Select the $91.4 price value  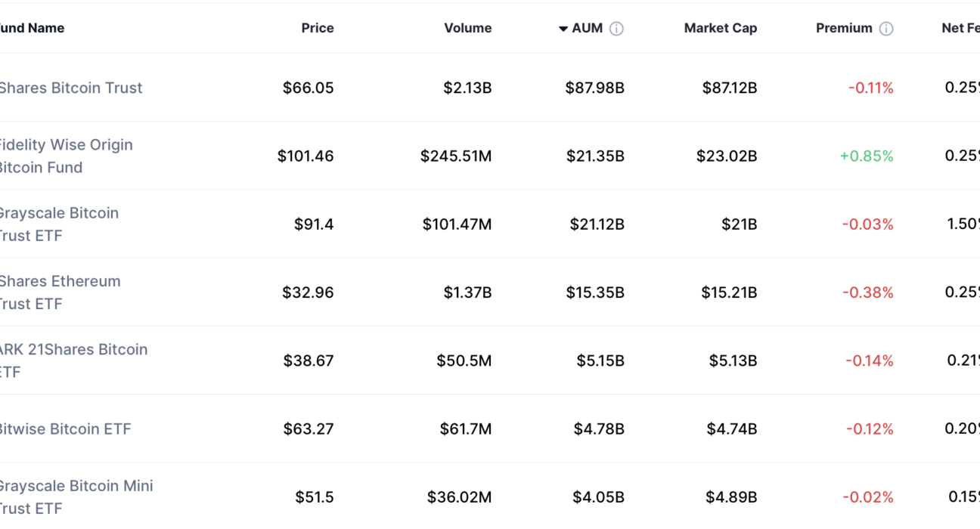click(314, 224)
